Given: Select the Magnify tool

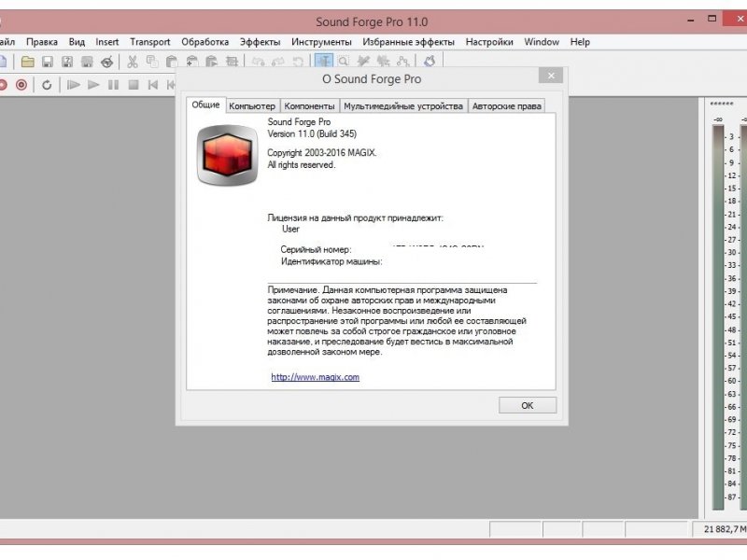Looking at the screenshot, I should click(344, 61).
